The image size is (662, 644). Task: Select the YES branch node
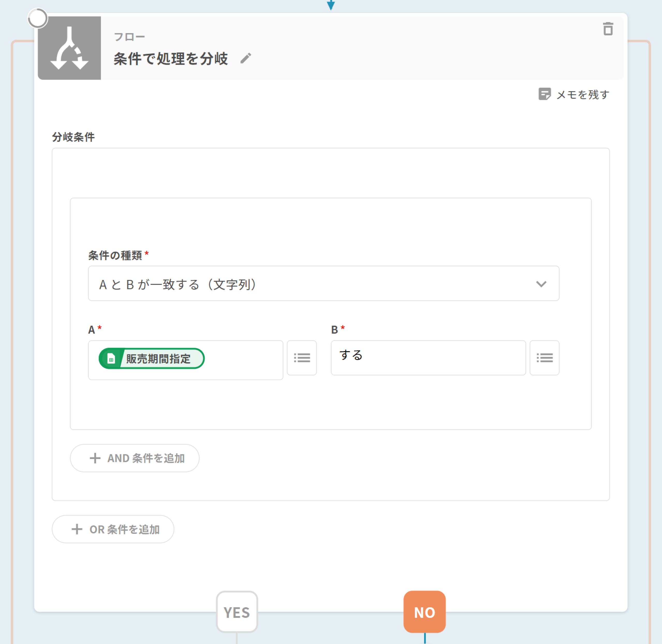tap(237, 612)
